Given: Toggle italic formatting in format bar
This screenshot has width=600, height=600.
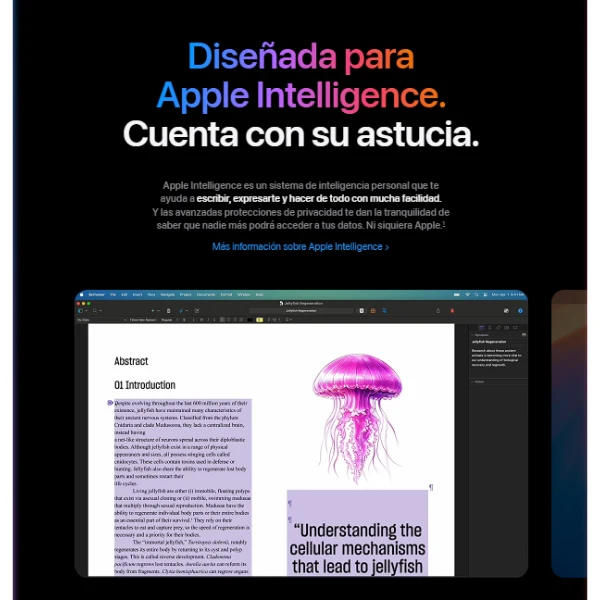Looking at the screenshot, I should click(x=208, y=320).
